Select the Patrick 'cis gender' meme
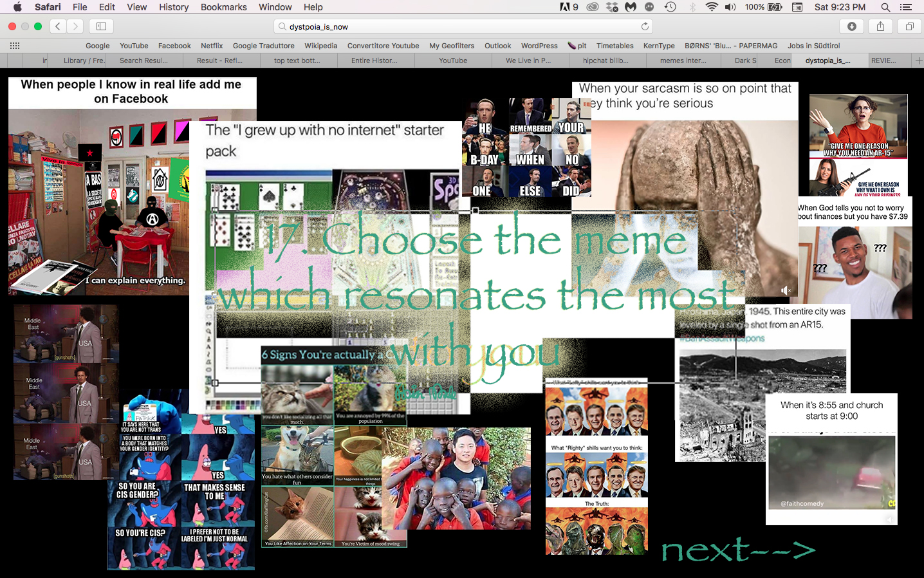 (181, 480)
